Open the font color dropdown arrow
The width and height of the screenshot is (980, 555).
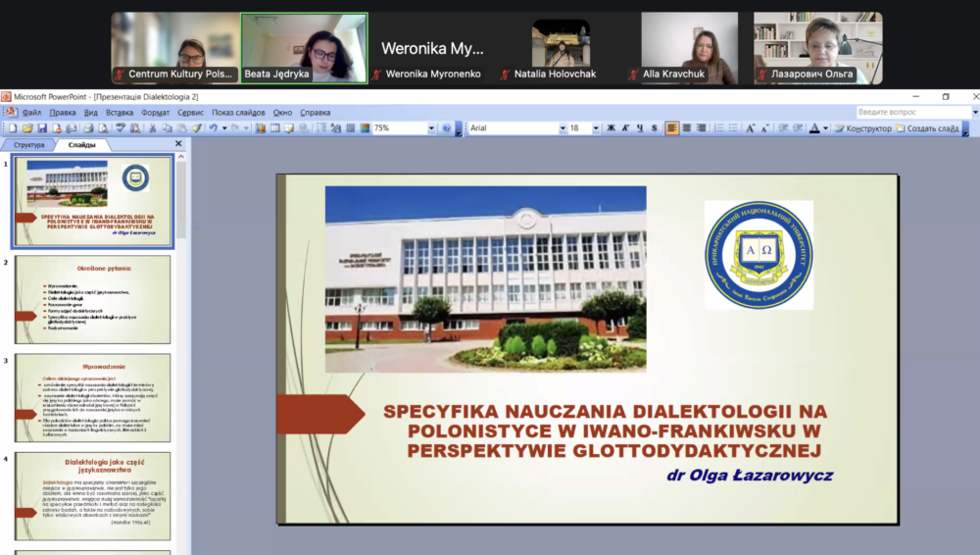pos(826,128)
